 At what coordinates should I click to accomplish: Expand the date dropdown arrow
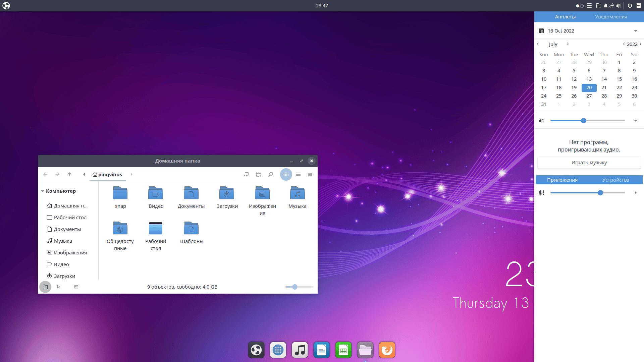pos(635,31)
